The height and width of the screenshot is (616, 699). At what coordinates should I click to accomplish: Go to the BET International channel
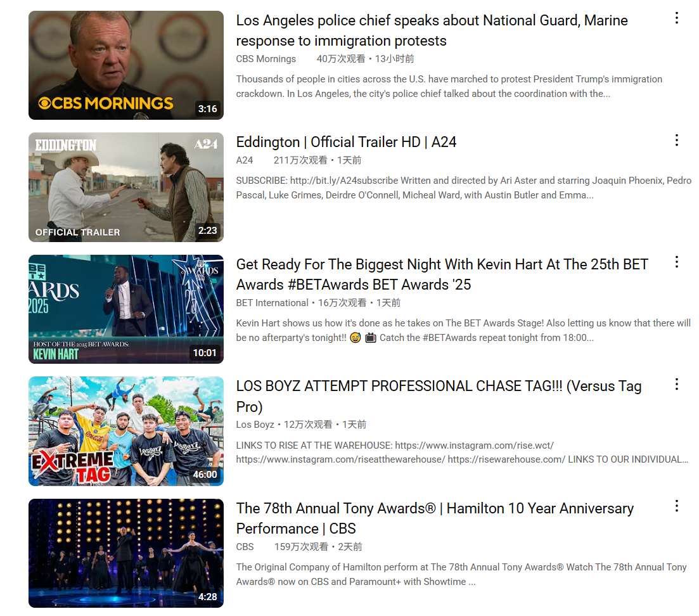click(272, 303)
